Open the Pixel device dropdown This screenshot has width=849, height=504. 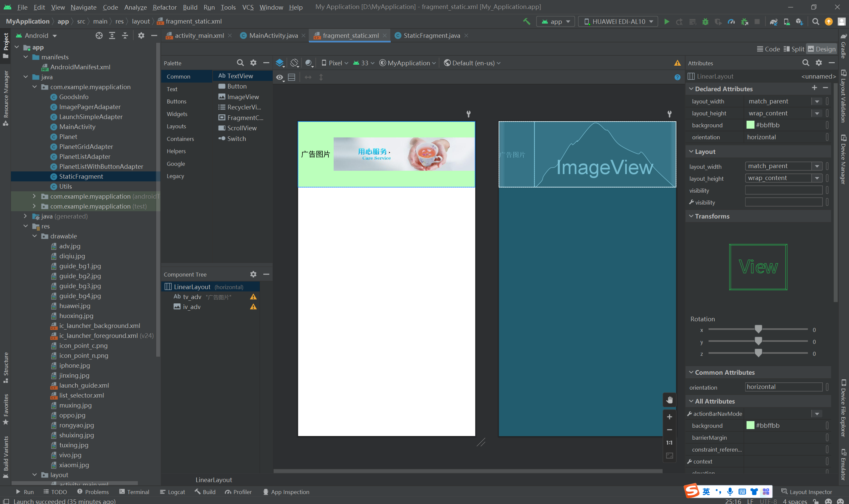[335, 63]
